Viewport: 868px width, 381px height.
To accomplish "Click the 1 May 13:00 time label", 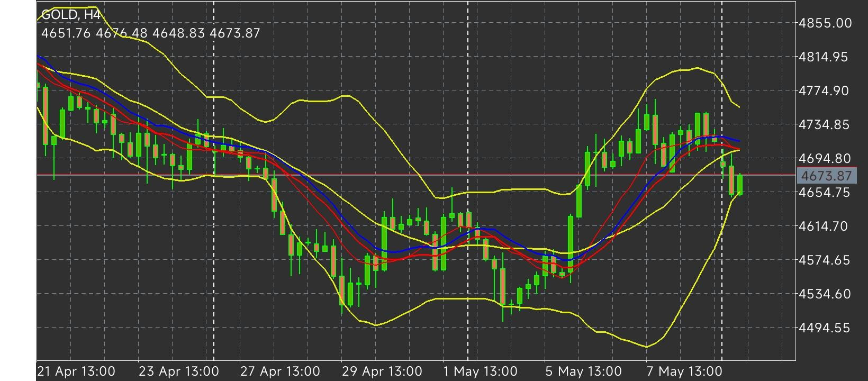I will click(x=481, y=371).
